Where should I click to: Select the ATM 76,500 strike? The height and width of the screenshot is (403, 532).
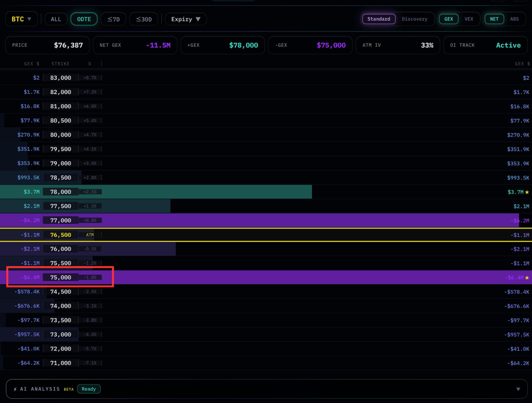click(61, 235)
